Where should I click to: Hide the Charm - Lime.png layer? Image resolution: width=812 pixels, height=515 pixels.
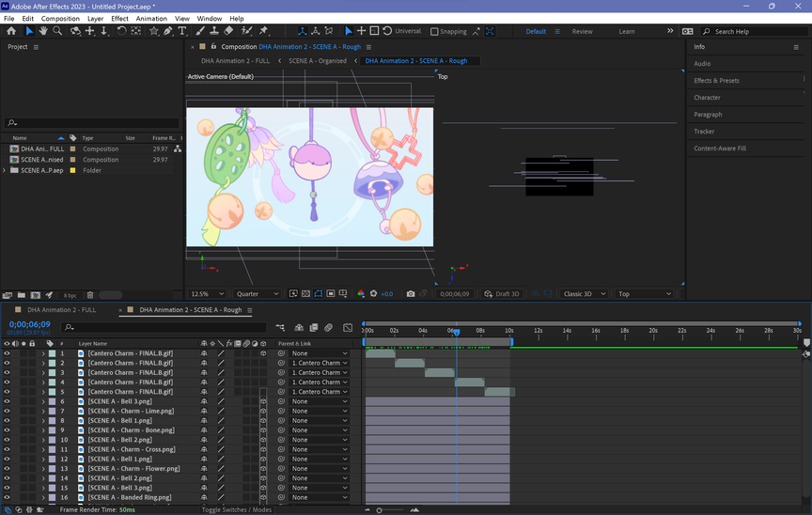(x=7, y=411)
